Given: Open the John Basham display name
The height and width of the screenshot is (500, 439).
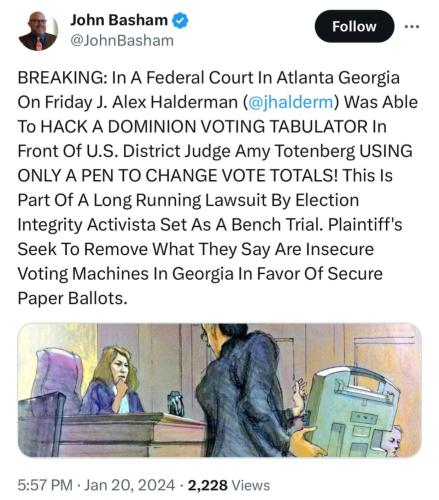Looking at the screenshot, I should pyautogui.click(x=119, y=20).
